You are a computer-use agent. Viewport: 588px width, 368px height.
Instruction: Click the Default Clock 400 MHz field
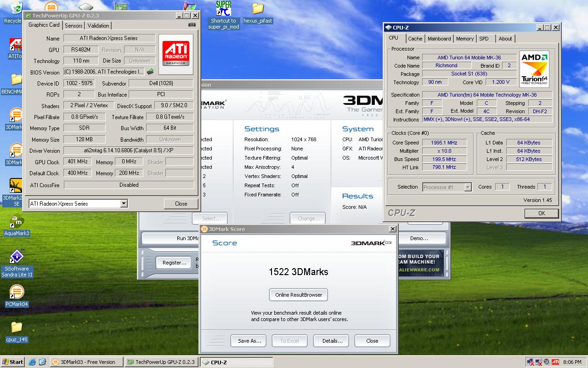tap(78, 173)
